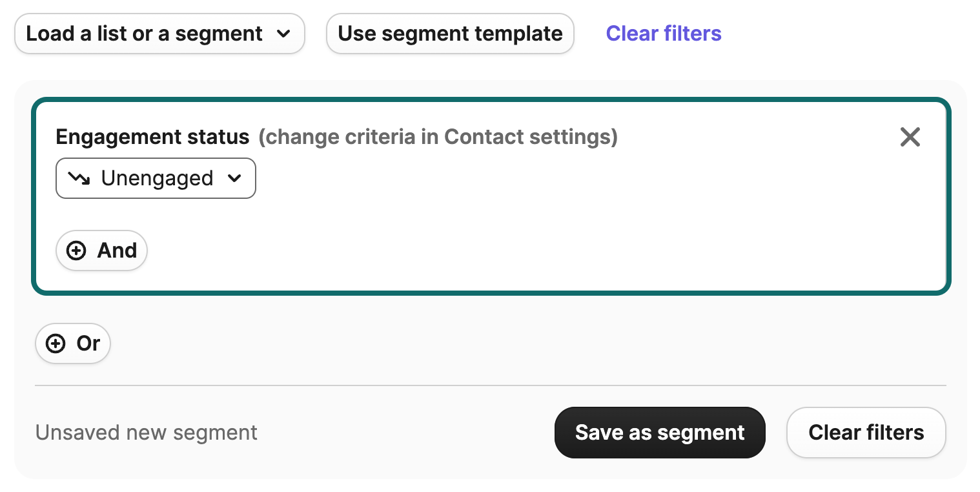Click the plus icon inside the Or button

[54, 343]
